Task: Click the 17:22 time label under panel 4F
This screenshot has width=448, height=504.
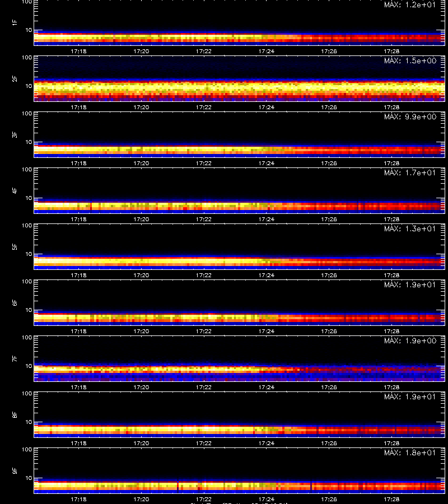Action: (x=204, y=219)
